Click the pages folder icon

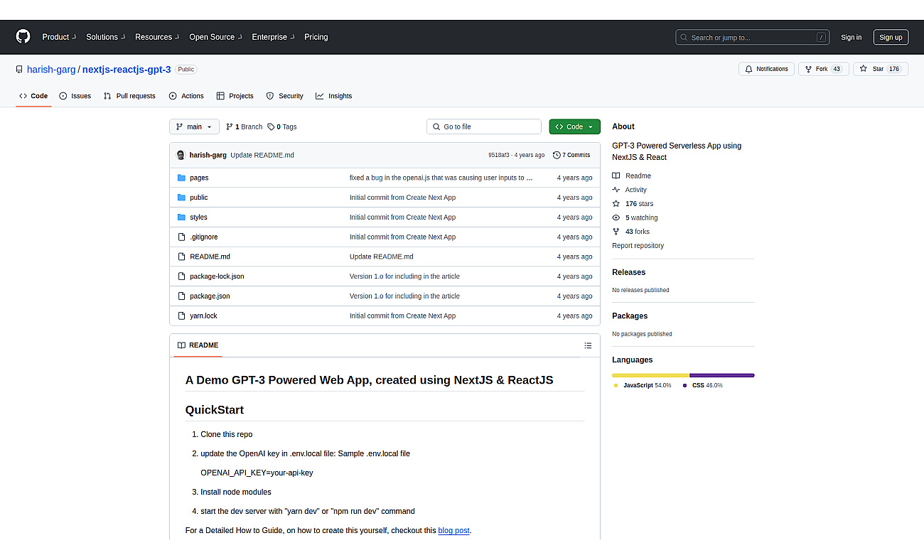click(x=181, y=178)
